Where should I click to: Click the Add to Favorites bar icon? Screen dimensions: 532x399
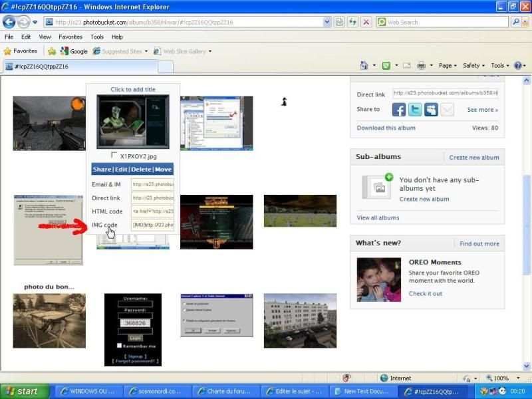tap(52, 51)
